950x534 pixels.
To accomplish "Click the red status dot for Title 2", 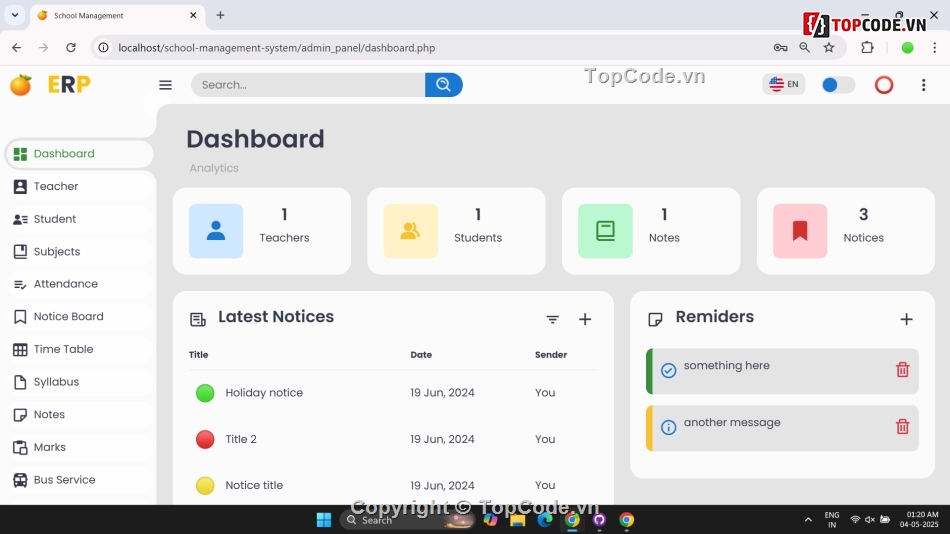I will 205,439.
